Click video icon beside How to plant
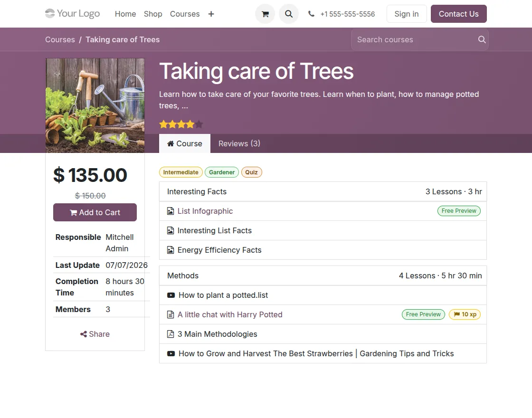532x418 pixels. coord(171,295)
